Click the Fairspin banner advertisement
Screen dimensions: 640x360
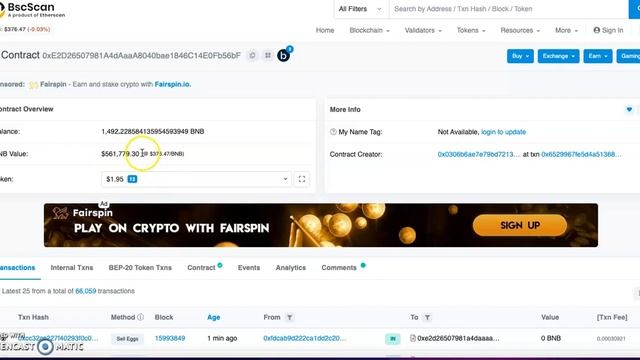[x=321, y=225]
